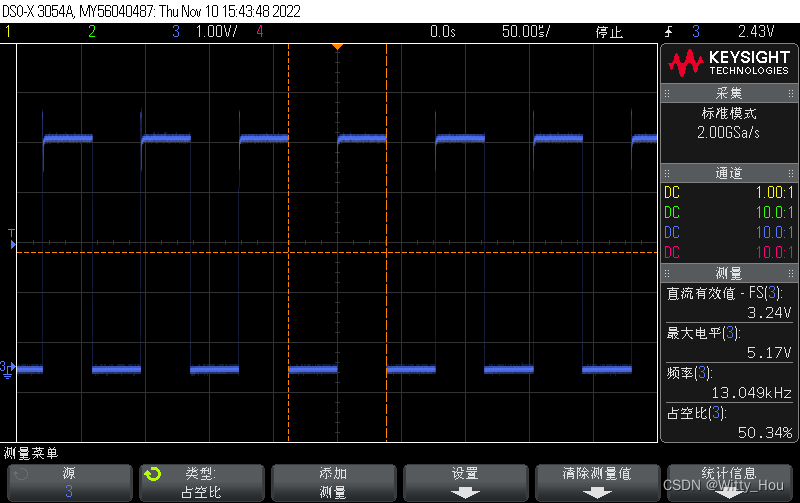Click the trigger source 3 indicator
Screen dimensions: 800x503
click(x=696, y=32)
